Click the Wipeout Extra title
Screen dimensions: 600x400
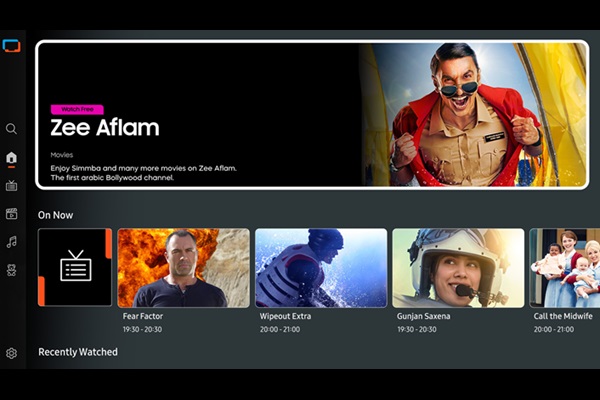(x=285, y=316)
